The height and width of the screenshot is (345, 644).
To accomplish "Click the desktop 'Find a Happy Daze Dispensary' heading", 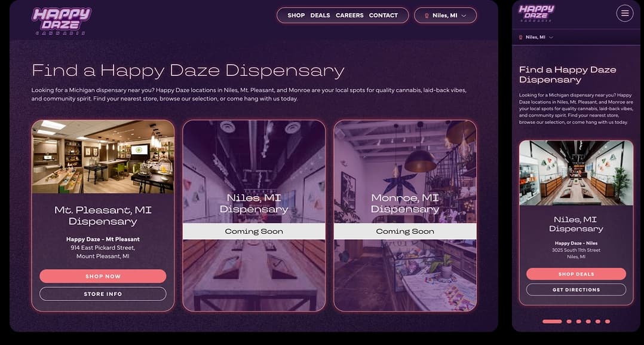I will pos(188,71).
